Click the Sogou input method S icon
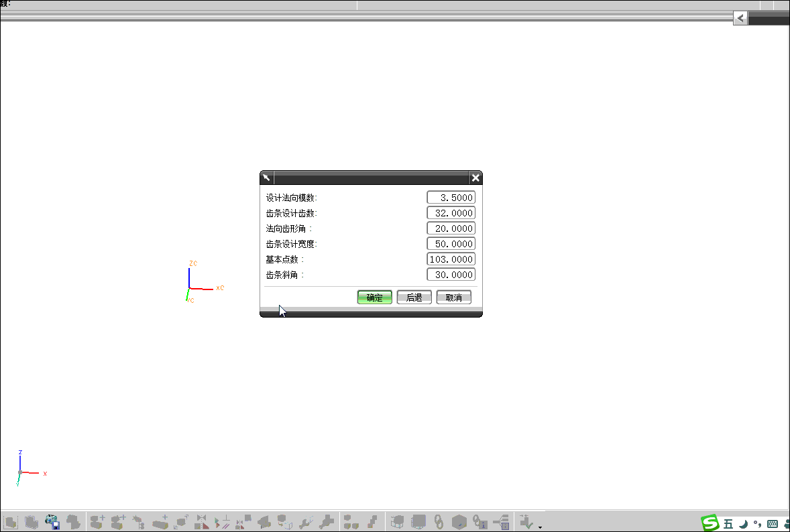Screen dimensions: 790x532 point(710,523)
